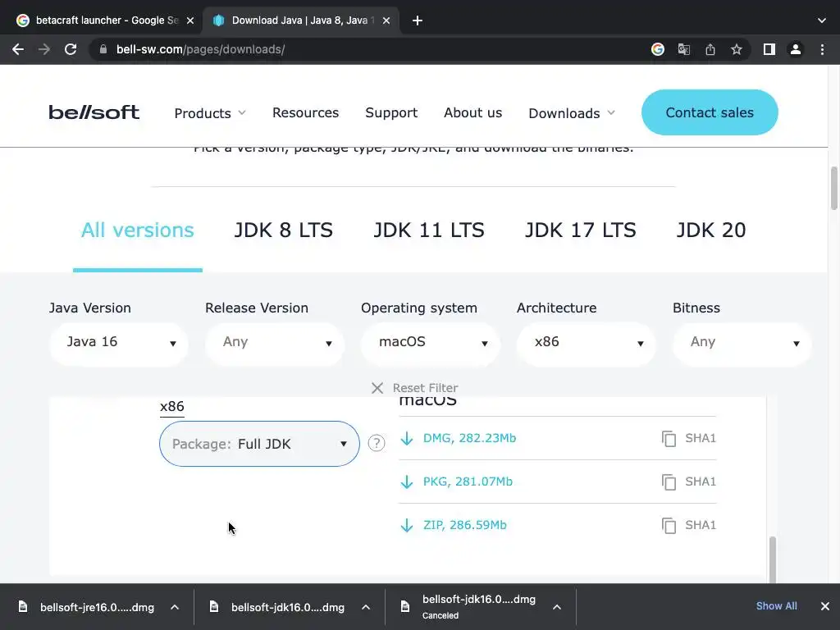
Task: Close the downloads bar
Action: click(x=825, y=606)
